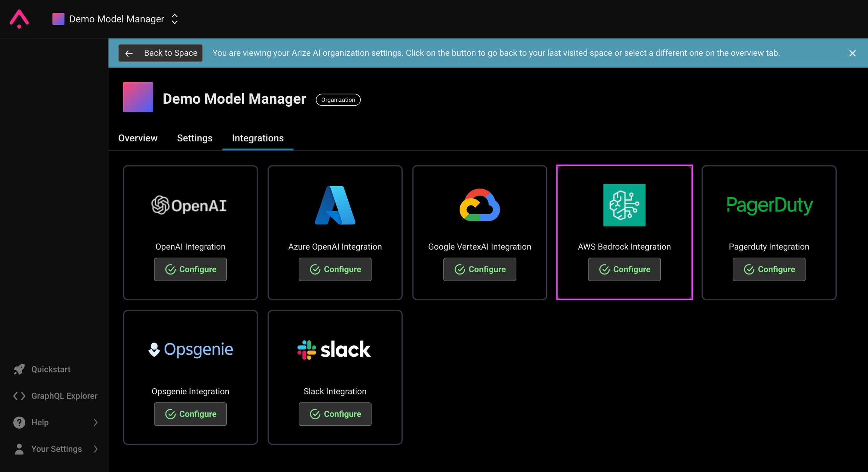Open Quickstart via rocket icon
The height and width of the screenshot is (472, 868).
pyautogui.click(x=19, y=369)
